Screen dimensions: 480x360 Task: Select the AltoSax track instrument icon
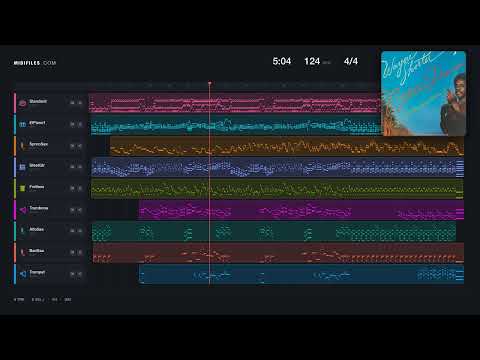22,231
